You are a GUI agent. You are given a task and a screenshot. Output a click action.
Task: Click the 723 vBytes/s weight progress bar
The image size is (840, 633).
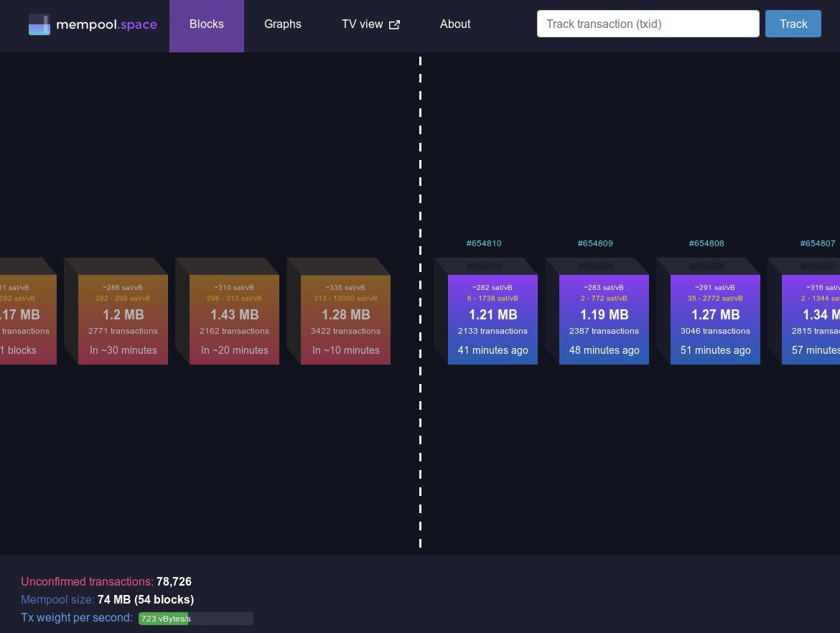tap(196, 619)
